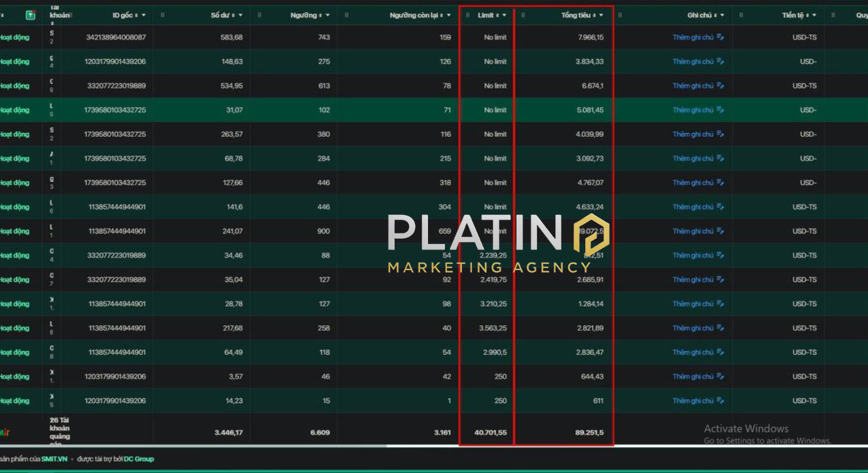Click the 26 Tài khoản quảng cáo summary
868x473 pixels.
point(60,432)
